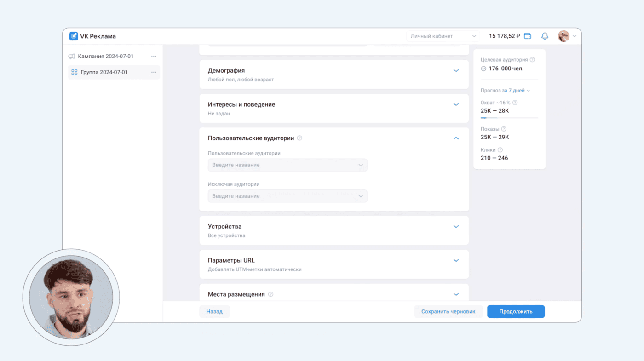Viewport: 644px width, 361px height.
Task: Open the wallet balance icon
Action: tap(528, 36)
